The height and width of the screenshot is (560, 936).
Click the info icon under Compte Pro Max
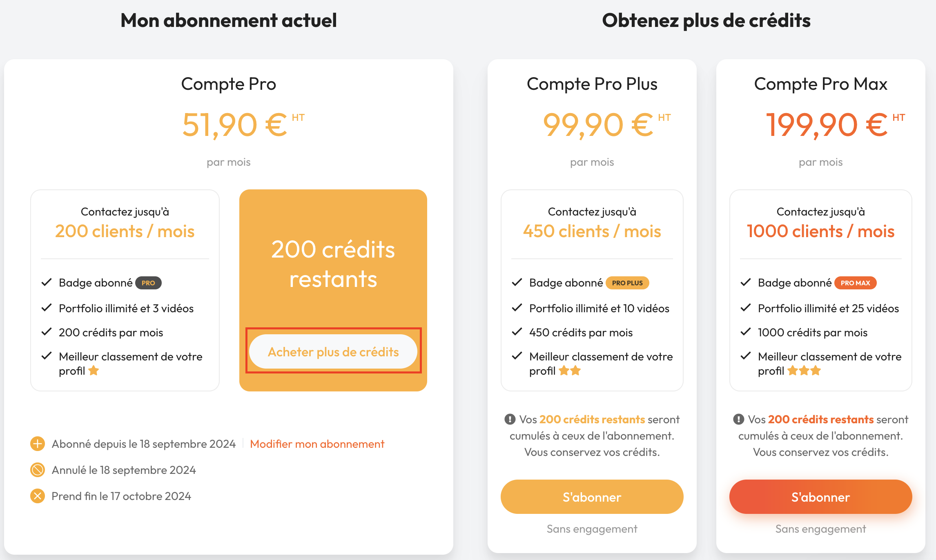[x=738, y=419]
